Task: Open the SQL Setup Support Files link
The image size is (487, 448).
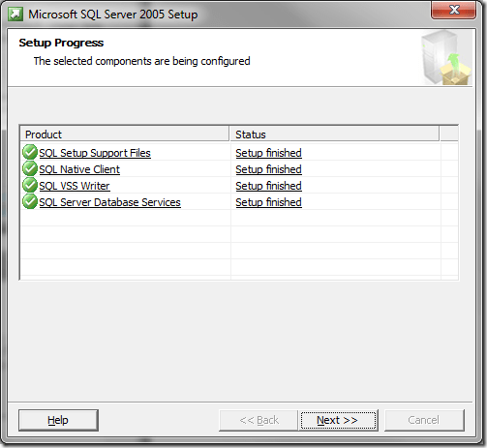Action: 95,153
